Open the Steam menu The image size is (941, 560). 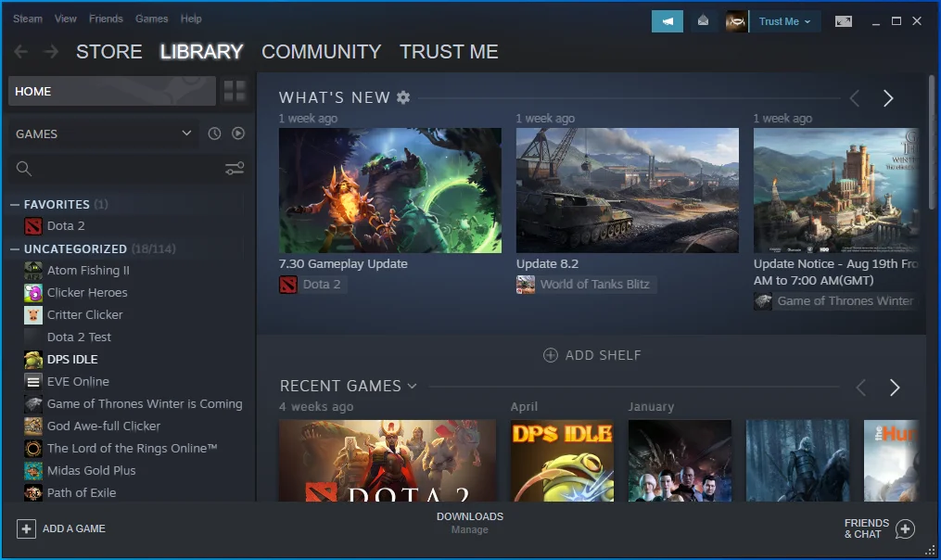(28, 19)
